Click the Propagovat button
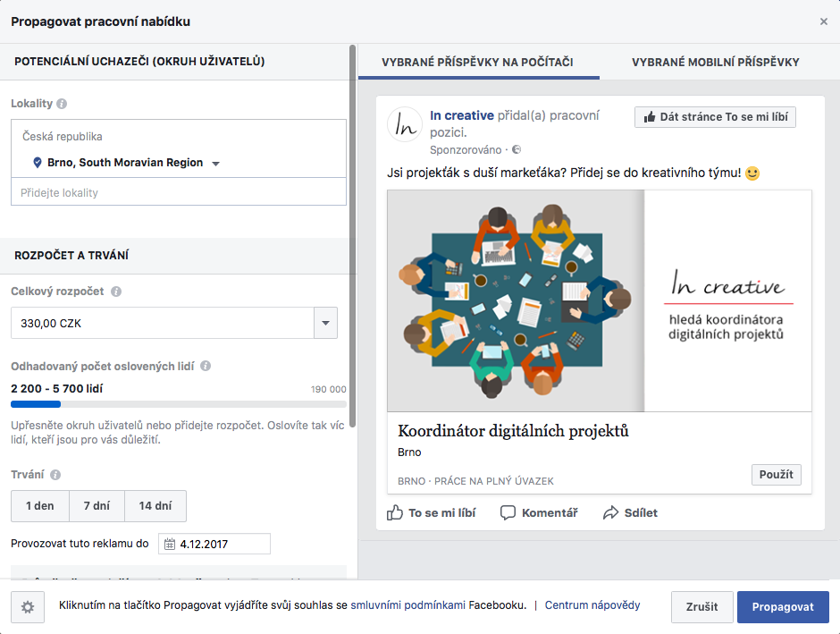This screenshot has height=634, width=840. 783,605
